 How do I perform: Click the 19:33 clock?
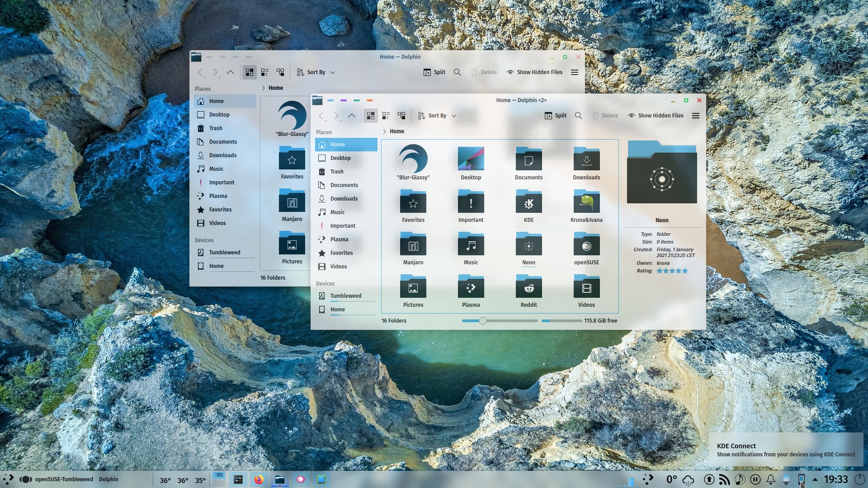click(835, 479)
